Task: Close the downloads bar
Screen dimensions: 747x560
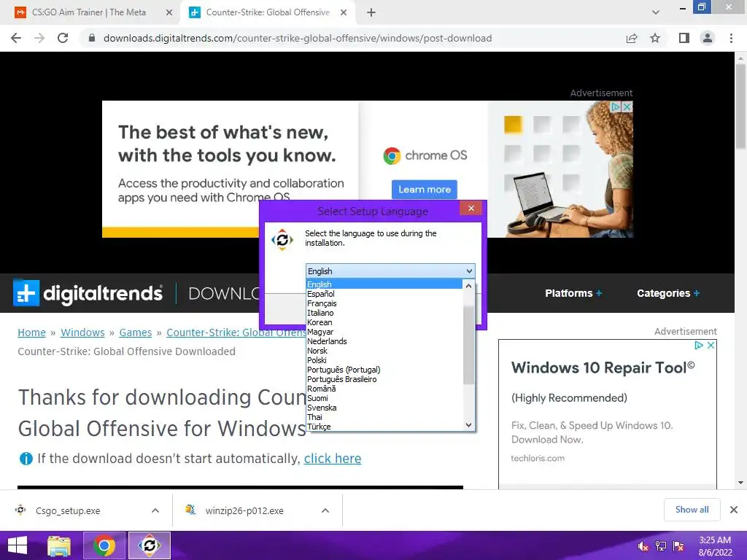Action: (734, 510)
